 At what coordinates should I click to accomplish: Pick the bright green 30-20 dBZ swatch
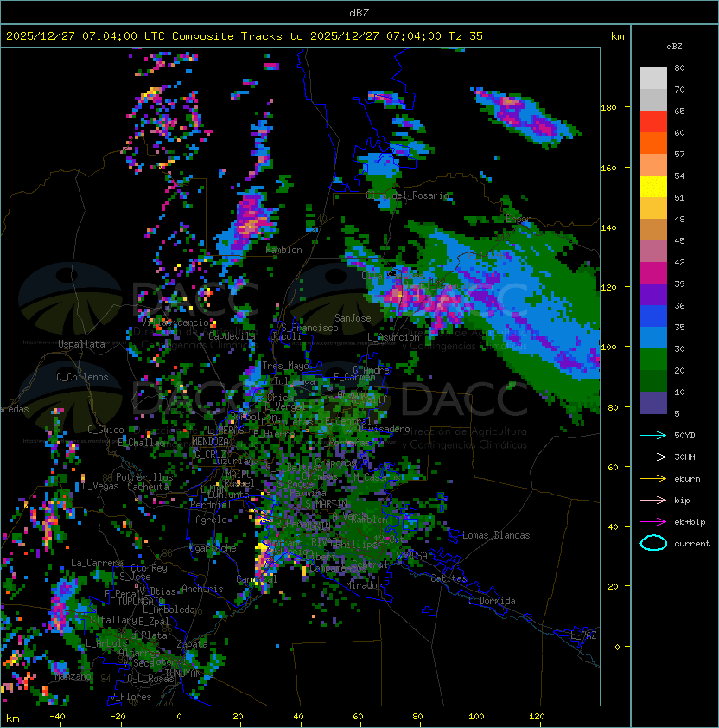pos(653,360)
